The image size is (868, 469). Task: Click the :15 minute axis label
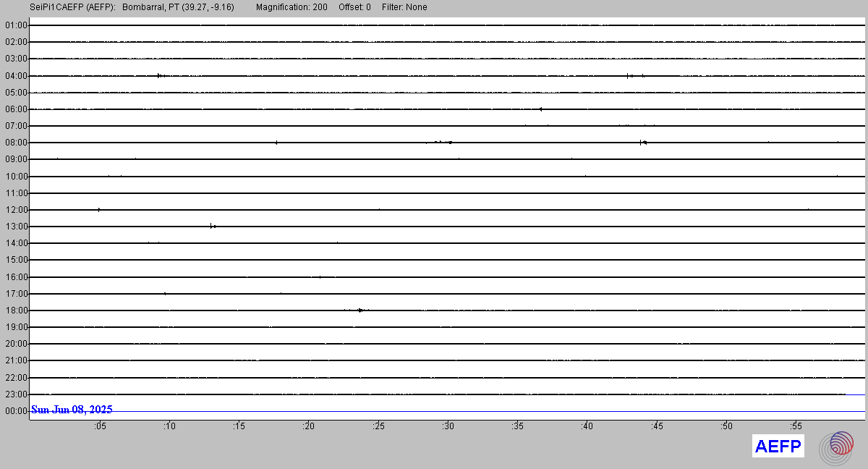pyautogui.click(x=239, y=426)
